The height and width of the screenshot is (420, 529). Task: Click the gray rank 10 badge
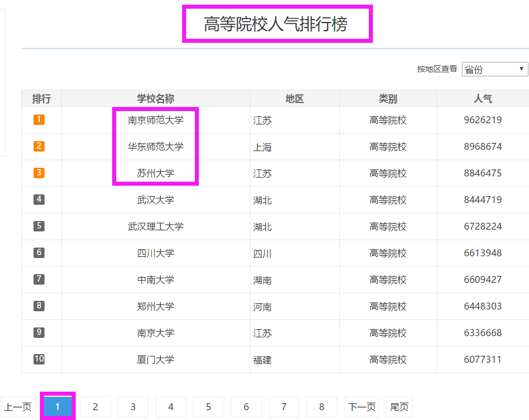click(39, 359)
